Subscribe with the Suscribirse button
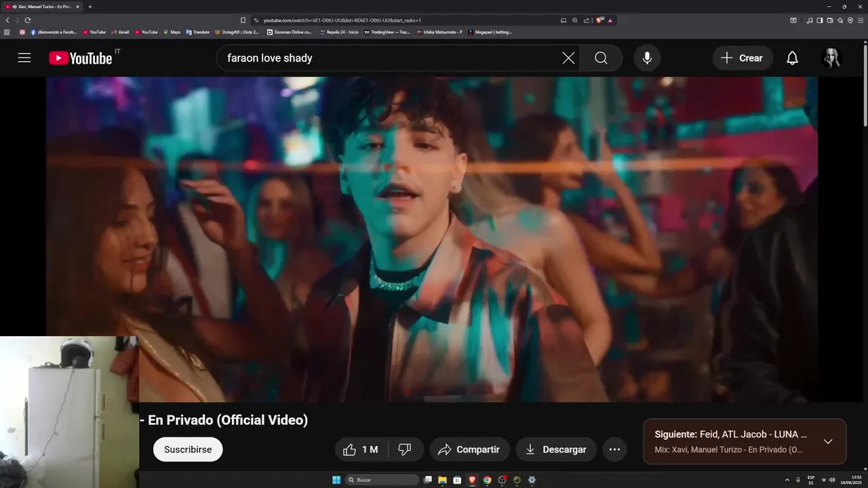 click(188, 449)
